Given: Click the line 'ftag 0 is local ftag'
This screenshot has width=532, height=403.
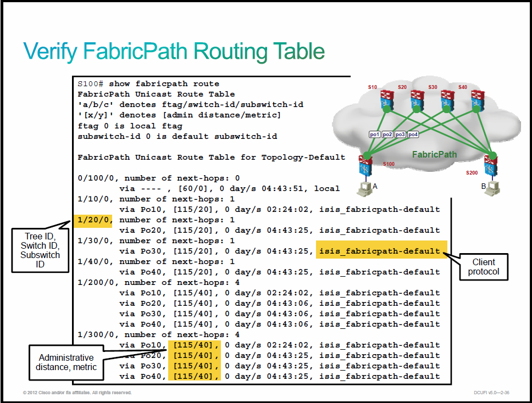Looking at the screenshot, I should [x=130, y=126].
